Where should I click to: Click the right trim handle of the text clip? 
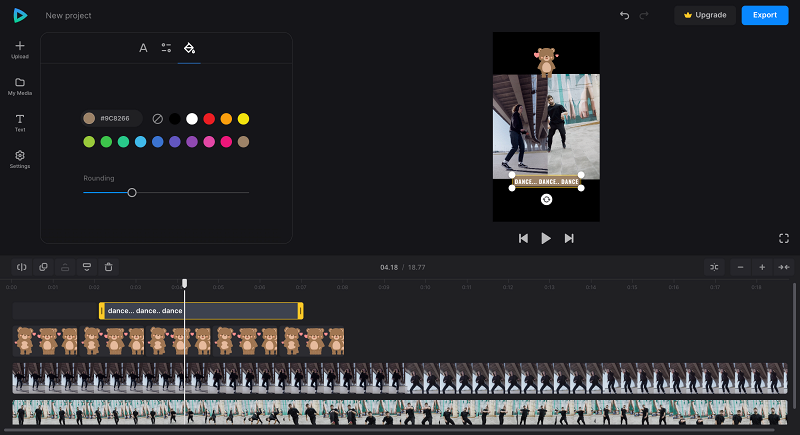click(301, 311)
